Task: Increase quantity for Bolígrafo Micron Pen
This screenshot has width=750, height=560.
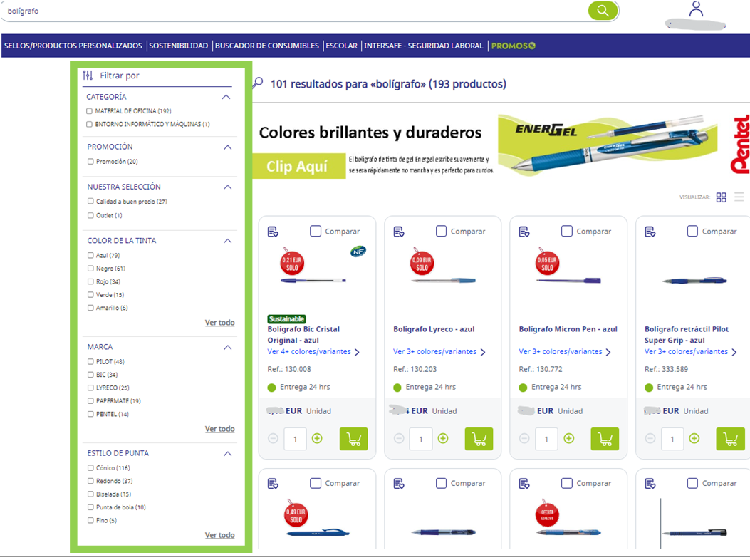Action: 568,438
